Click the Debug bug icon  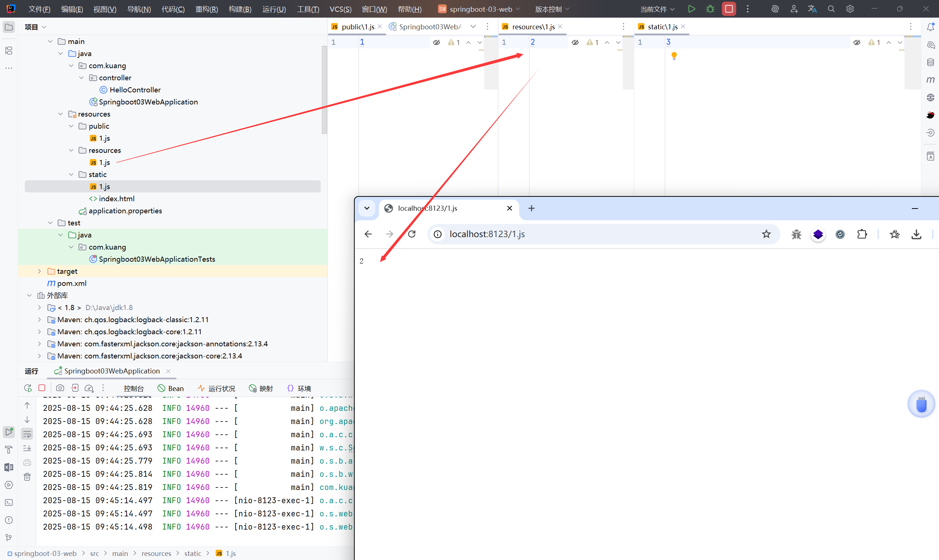tap(710, 9)
